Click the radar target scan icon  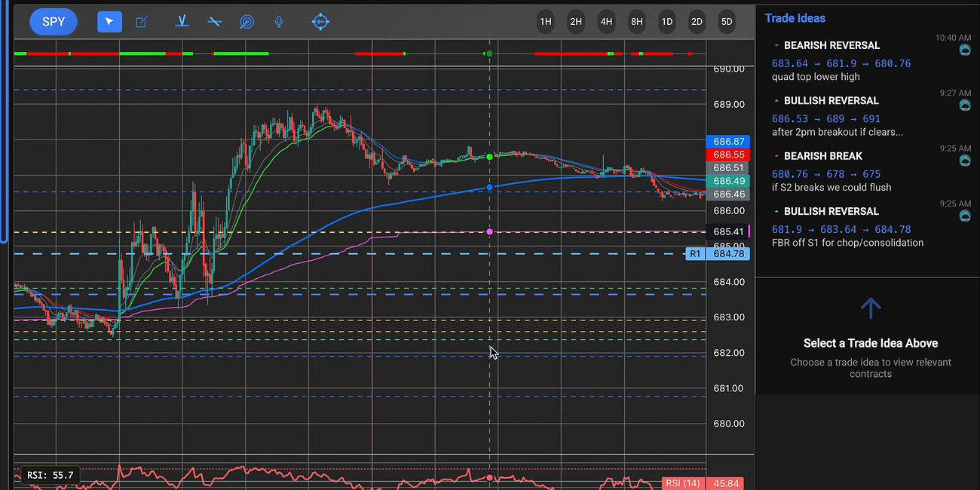pos(247,22)
